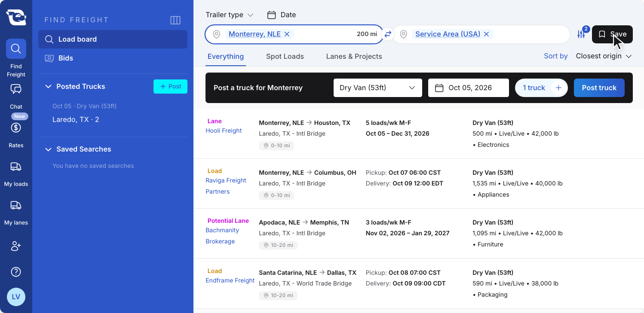Viewport: 644px width, 313px height.
Task: Open Raviga Freight Partners link
Action: [x=226, y=186]
